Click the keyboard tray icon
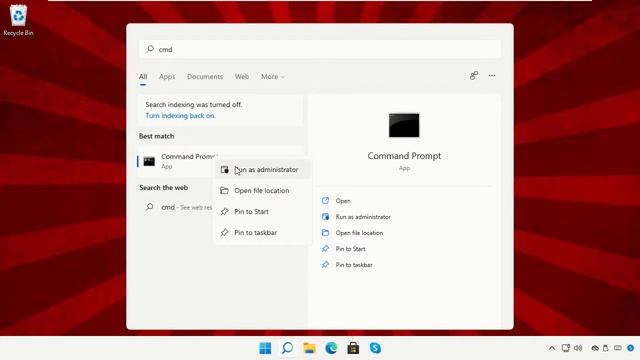This screenshot has width=640, height=360. 618,348
